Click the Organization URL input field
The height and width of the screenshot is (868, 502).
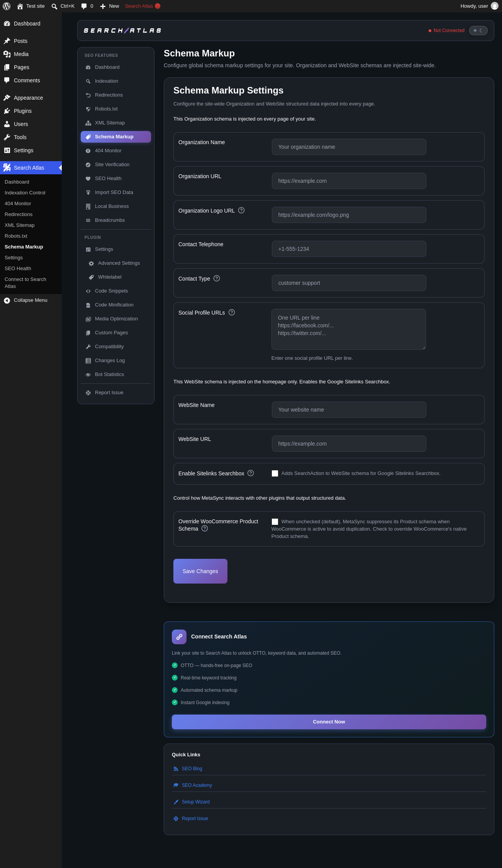coord(349,181)
